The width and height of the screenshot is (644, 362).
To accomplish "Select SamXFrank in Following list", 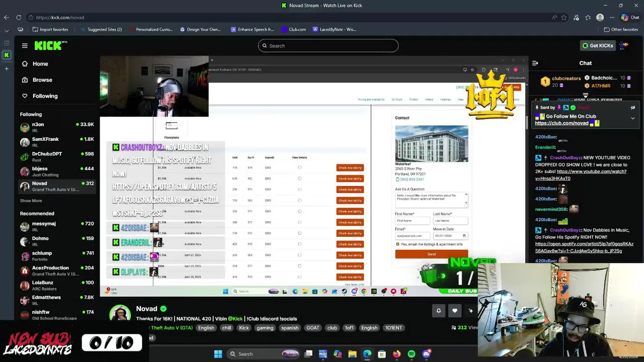I will point(56,142).
